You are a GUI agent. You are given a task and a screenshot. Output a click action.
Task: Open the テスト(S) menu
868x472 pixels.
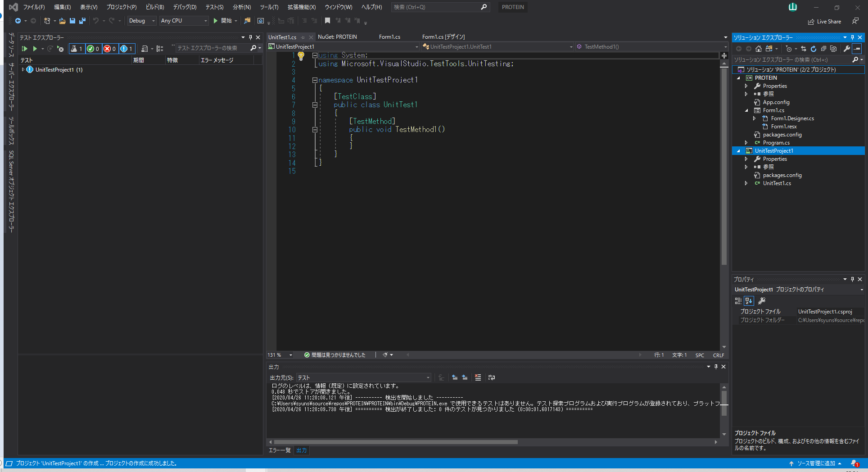pos(214,7)
